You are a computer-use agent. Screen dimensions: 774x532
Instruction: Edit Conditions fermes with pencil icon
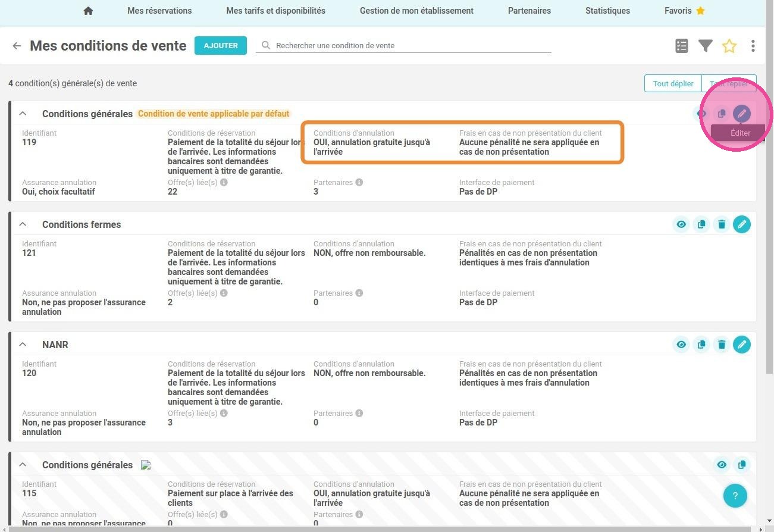742,224
